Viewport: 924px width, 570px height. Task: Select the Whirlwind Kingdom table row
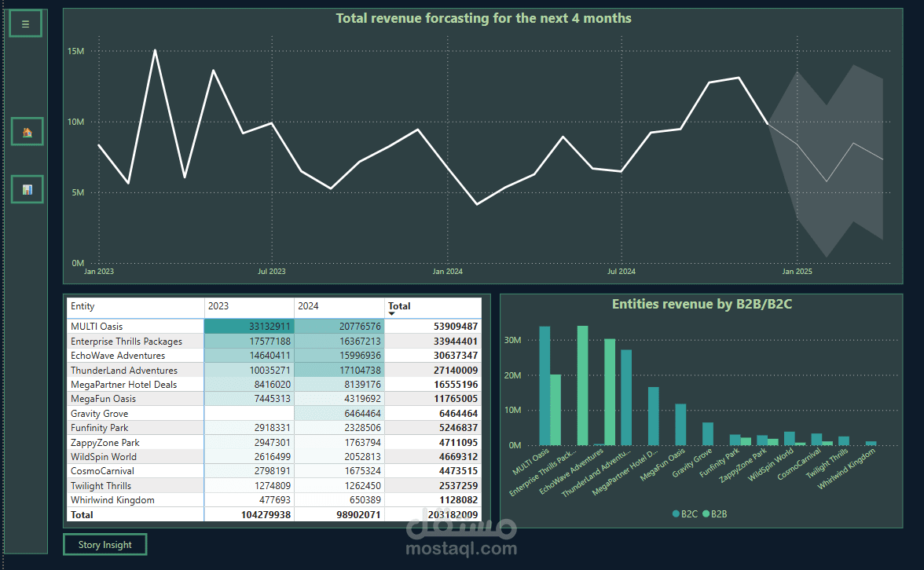(x=274, y=500)
